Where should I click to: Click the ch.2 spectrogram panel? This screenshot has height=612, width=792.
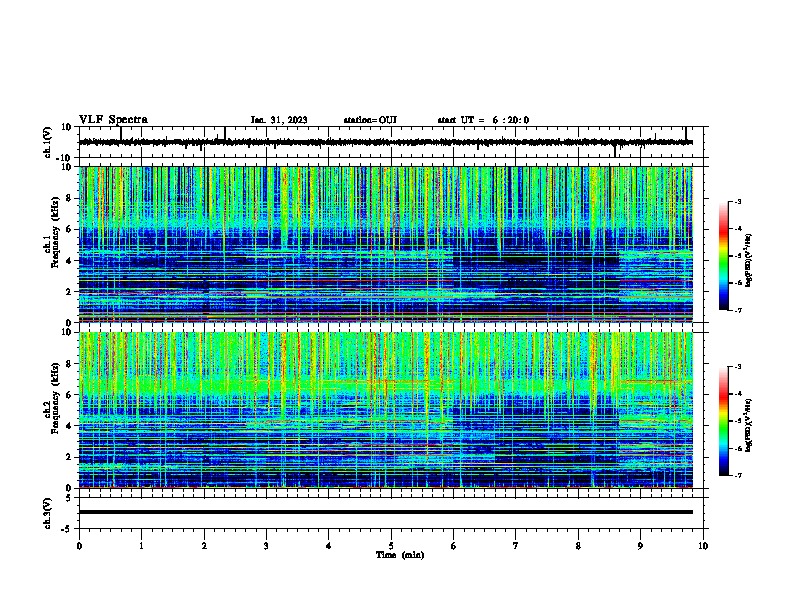point(386,410)
